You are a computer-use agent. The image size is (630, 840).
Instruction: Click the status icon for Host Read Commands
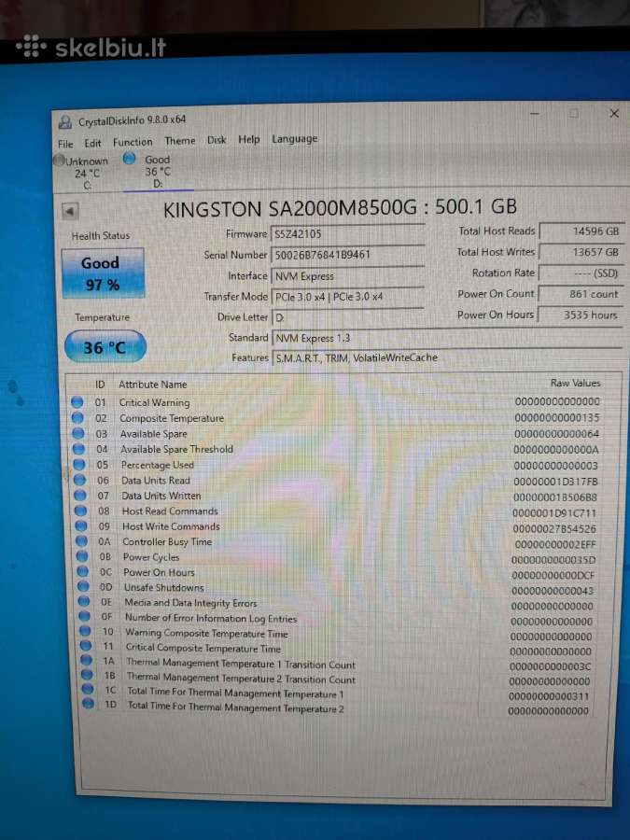coord(81,511)
